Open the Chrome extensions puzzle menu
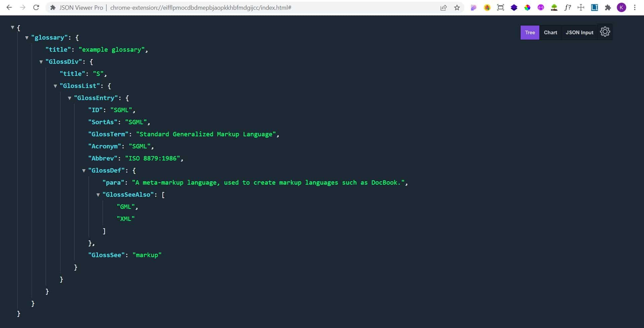 (x=608, y=7)
